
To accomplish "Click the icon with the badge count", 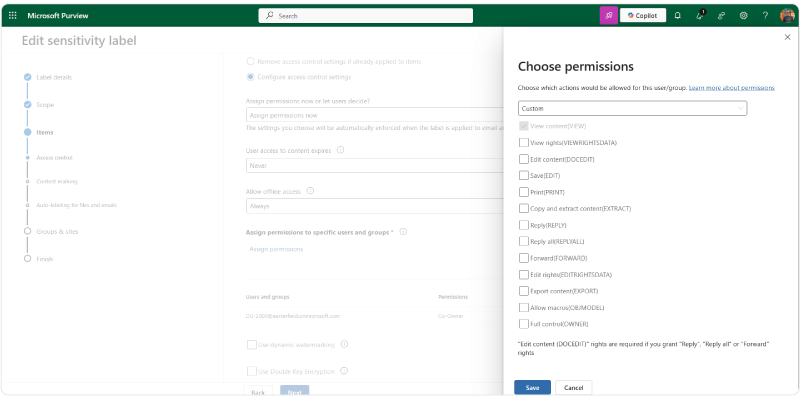I will (700, 16).
